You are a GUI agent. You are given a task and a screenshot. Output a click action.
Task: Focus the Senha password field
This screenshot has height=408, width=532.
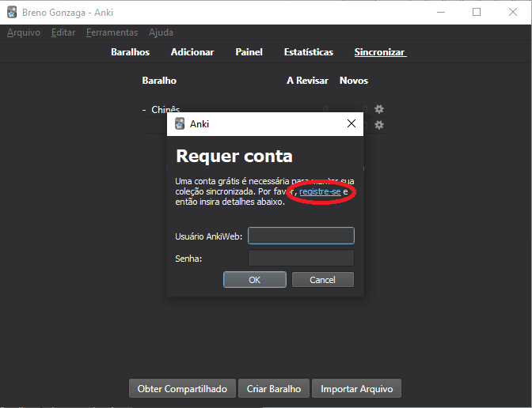point(301,259)
